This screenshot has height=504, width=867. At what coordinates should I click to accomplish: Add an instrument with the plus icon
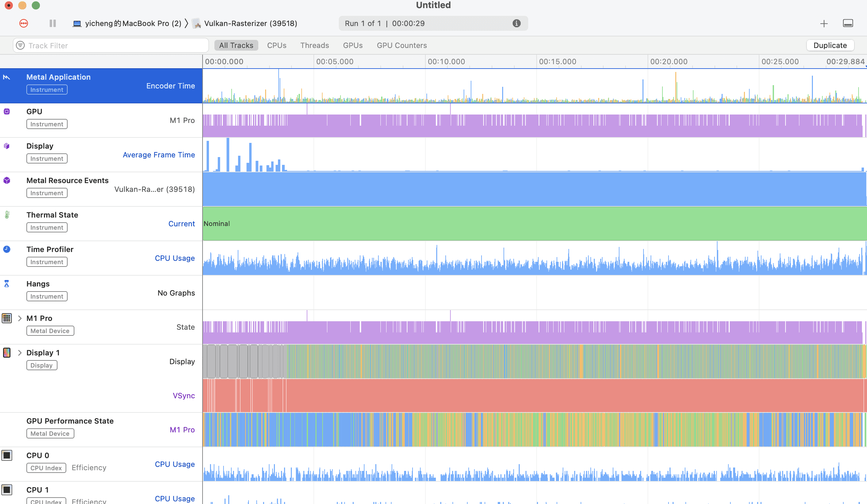coord(824,23)
